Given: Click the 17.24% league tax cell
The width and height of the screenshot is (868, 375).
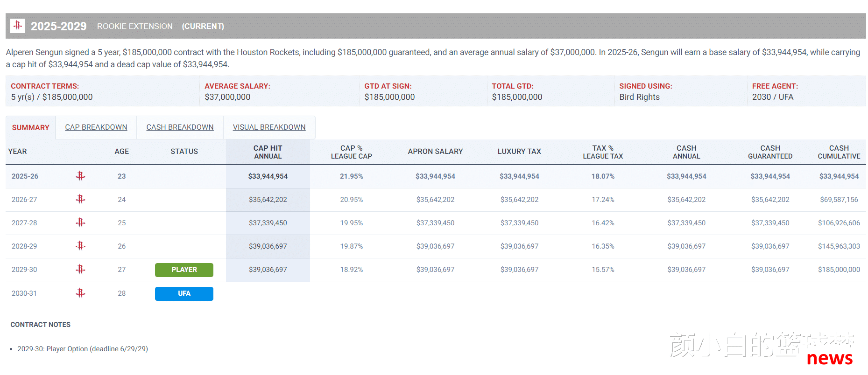Looking at the screenshot, I should [x=603, y=200].
